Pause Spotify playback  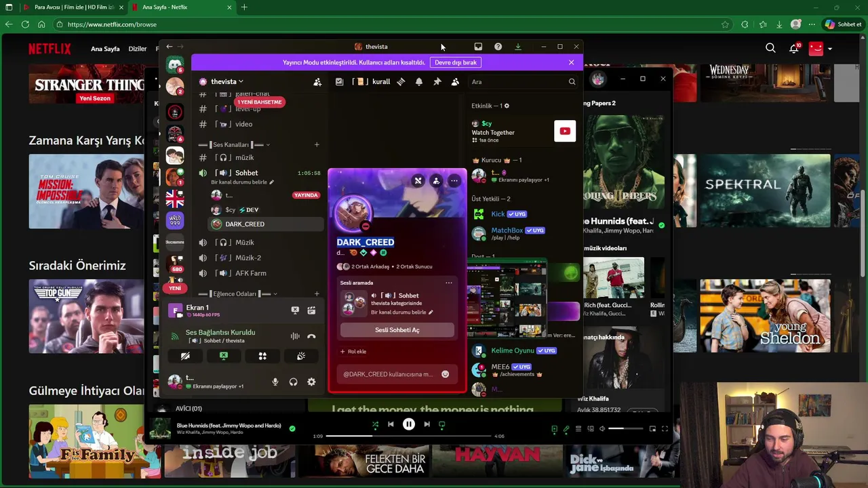[x=409, y=424]
